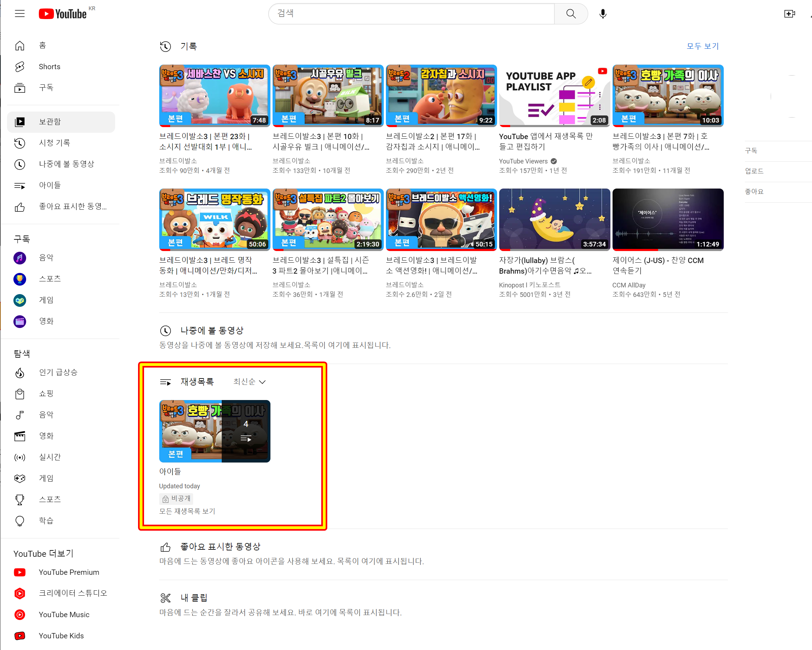The image size is (812, 650).
Task: Open 나중에 볼 동영상 in sidebar
Action: pyautogui.click(x=66, y=164)
